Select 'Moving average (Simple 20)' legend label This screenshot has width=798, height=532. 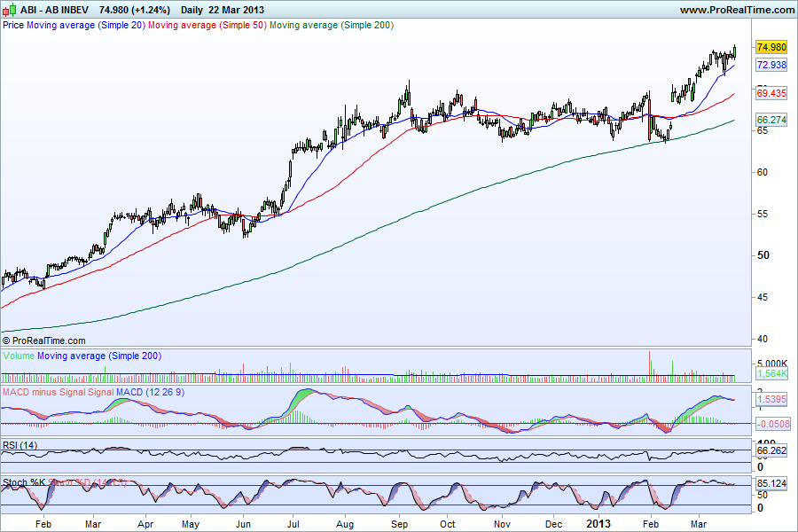pos(86,25)
